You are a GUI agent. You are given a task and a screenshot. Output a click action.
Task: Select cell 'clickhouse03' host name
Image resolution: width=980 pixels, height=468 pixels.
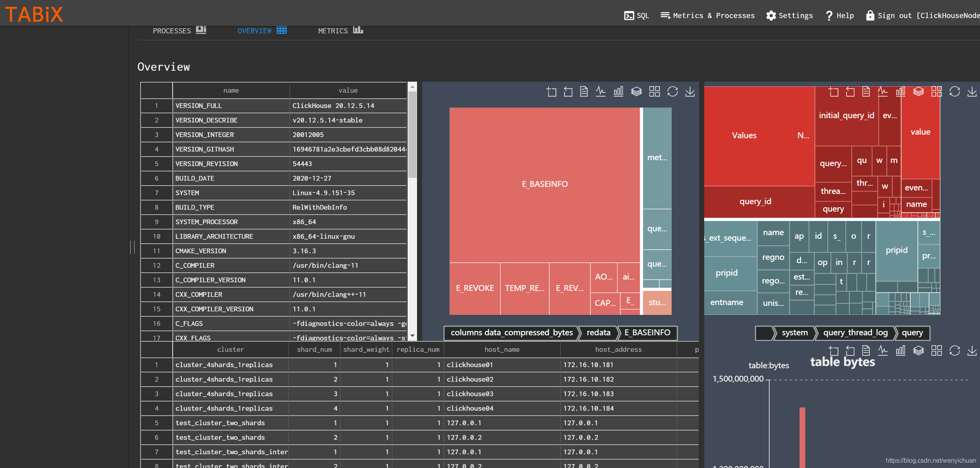click(x=502, y=394)
